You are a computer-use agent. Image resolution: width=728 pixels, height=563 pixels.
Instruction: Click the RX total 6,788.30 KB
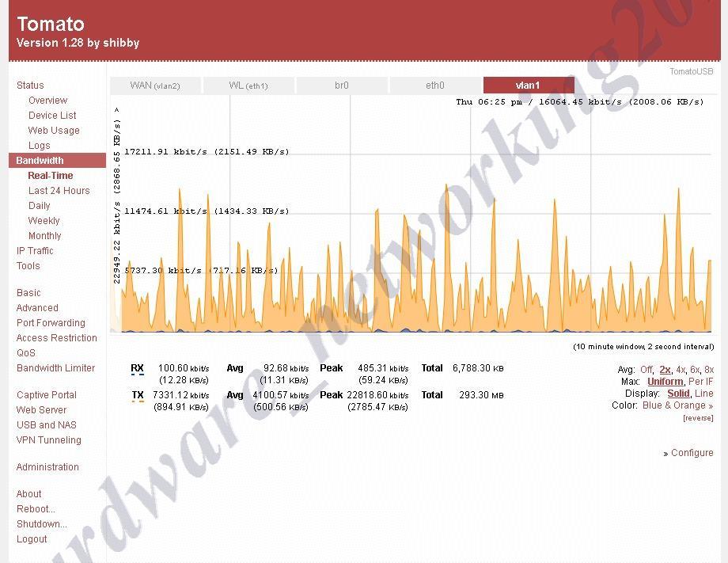tap(478, 368)
